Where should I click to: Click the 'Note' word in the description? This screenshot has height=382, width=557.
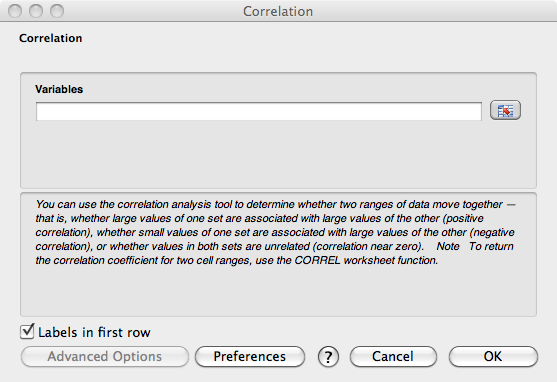[x=448, y=246]
